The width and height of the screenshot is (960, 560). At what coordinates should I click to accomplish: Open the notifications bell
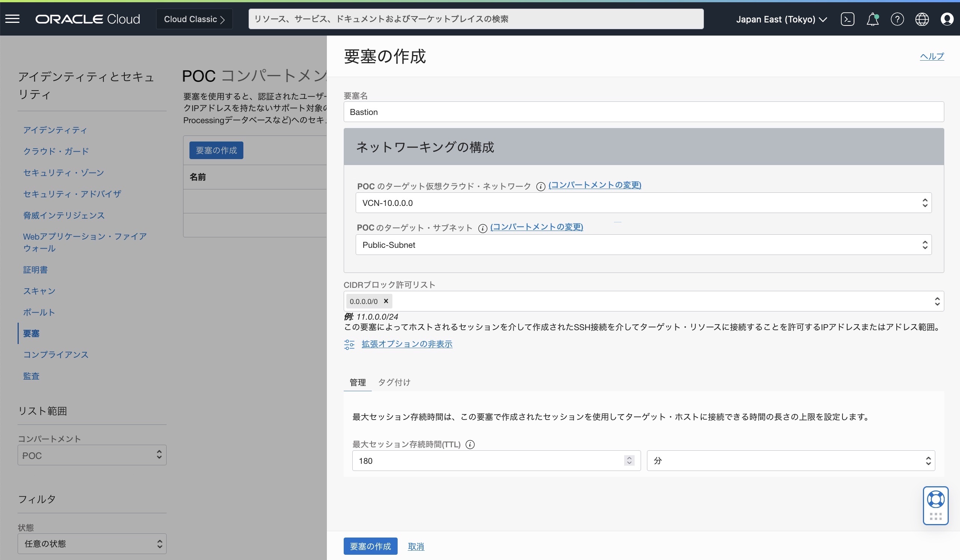click(872, 19)
